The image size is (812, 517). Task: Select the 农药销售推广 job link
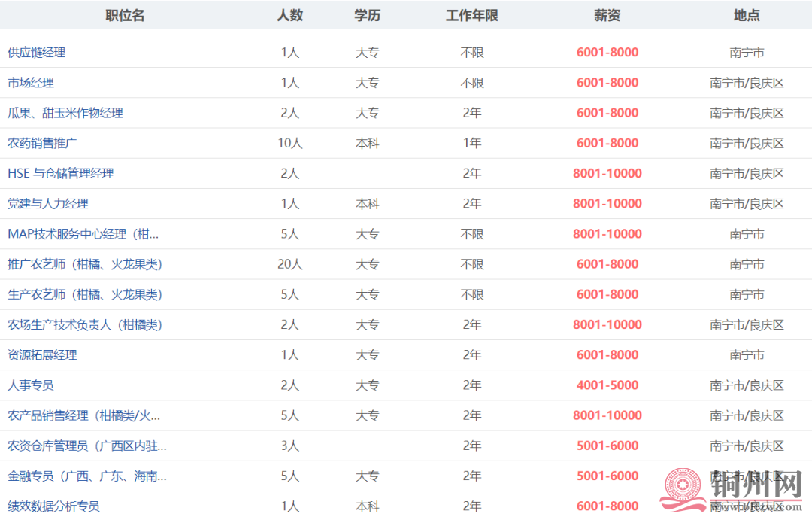42,143
